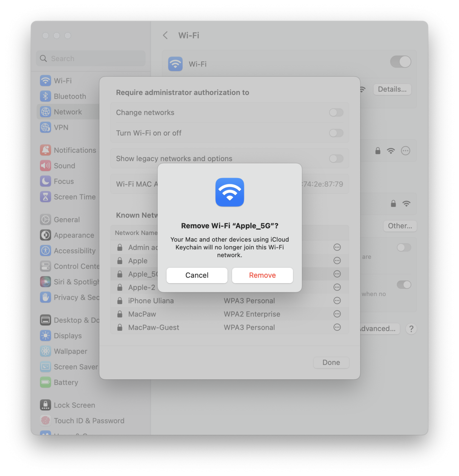Select the Screen Time hourglass icon
Image resolution: width=459 pixels, height=476 pixels.
[x=45, y=197]
